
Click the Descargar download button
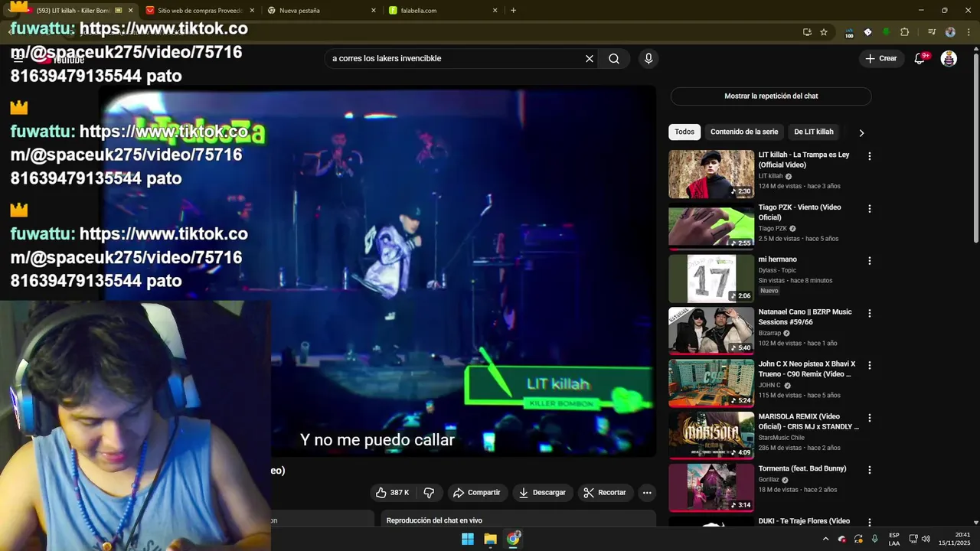point(542,493)
